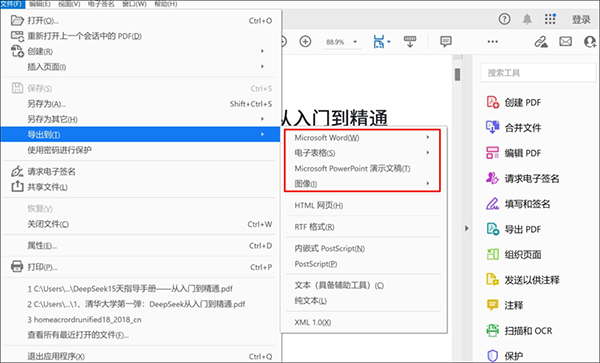Open the zoom percentage dropdown arrow
This screenshot has width=600, height=363.
355,42
